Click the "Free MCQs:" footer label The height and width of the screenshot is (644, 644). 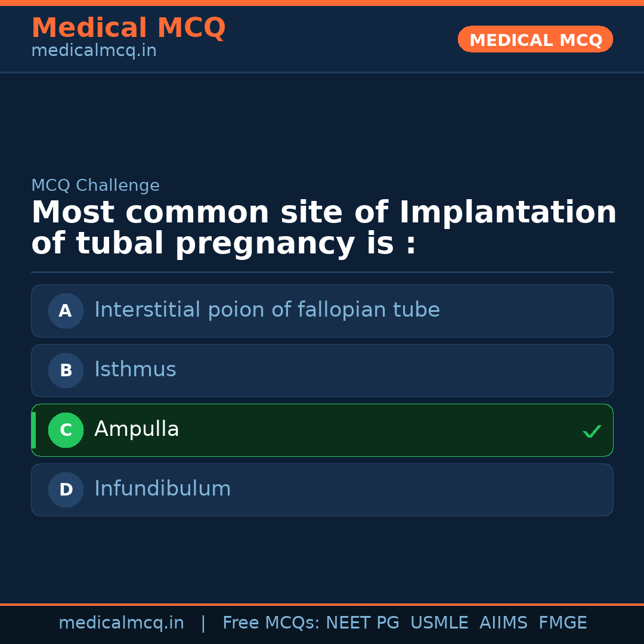271,623
